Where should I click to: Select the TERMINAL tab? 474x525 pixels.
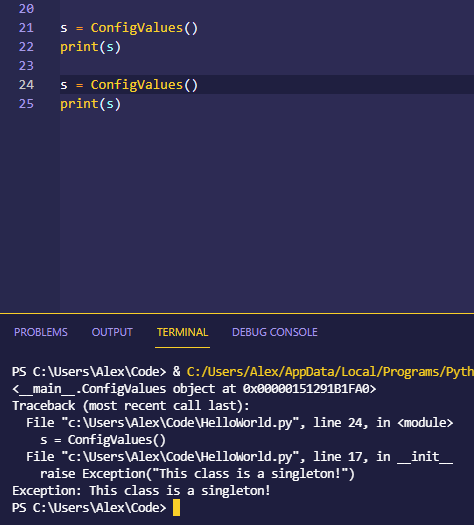point(182,332)
